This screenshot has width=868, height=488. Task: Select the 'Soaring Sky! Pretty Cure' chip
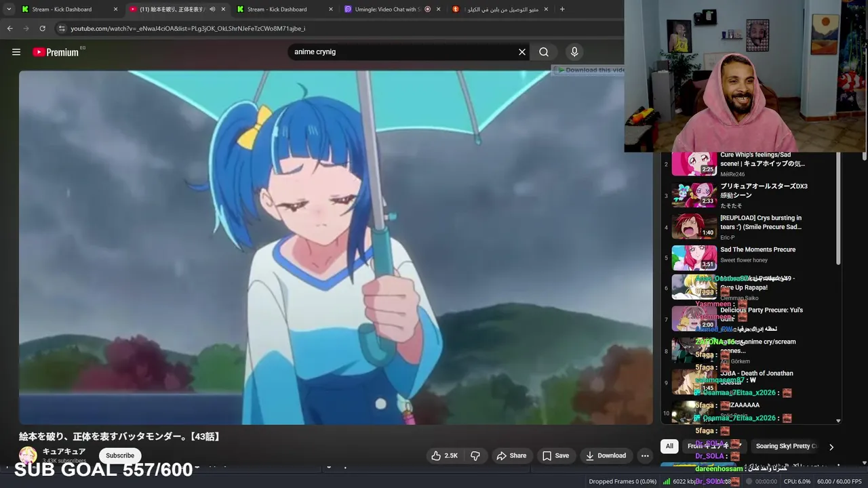(x=786, y=446)
